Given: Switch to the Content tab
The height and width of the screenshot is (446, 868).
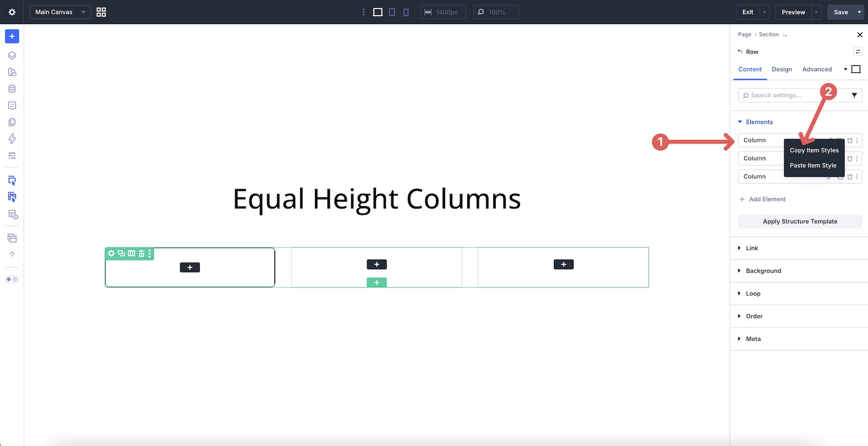Looking at the screenshot, I should [x=750, y=70].
